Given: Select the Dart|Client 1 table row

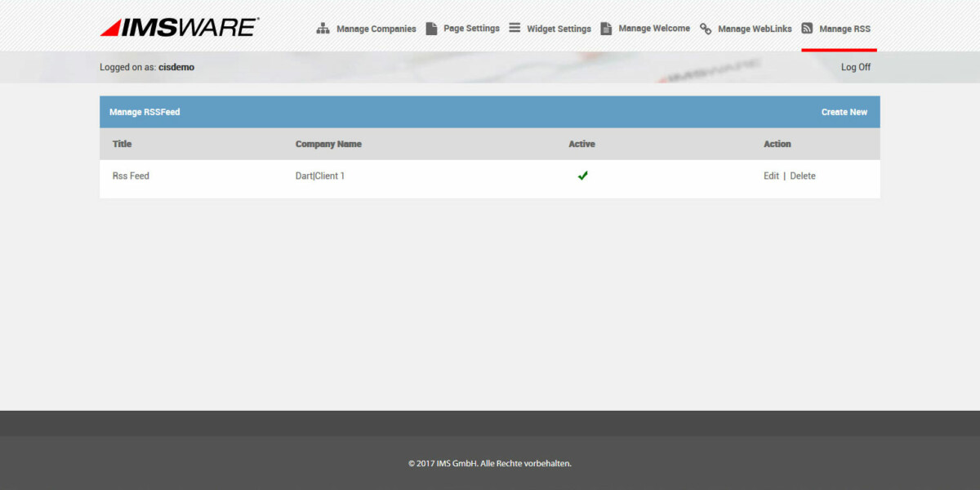Looking at the screenshot, I should click(x=319, y=175).
